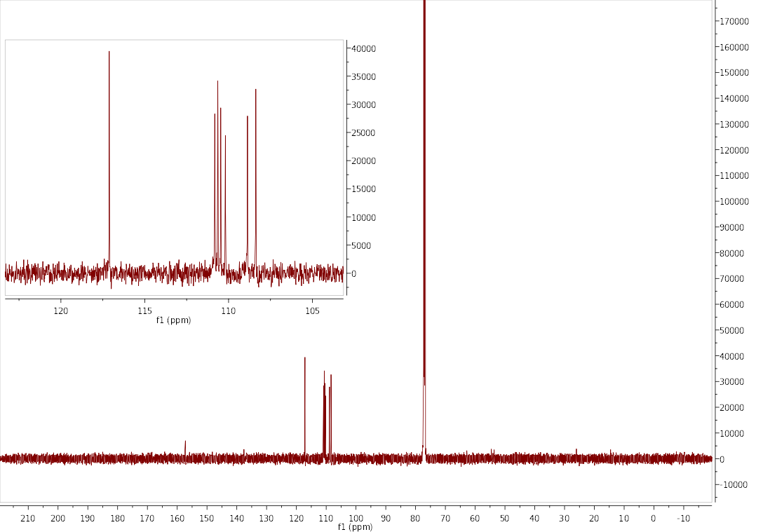Click the small peak near 157 ppm
The height and width of the screenshot is (532, 763).
pos(185,449)
